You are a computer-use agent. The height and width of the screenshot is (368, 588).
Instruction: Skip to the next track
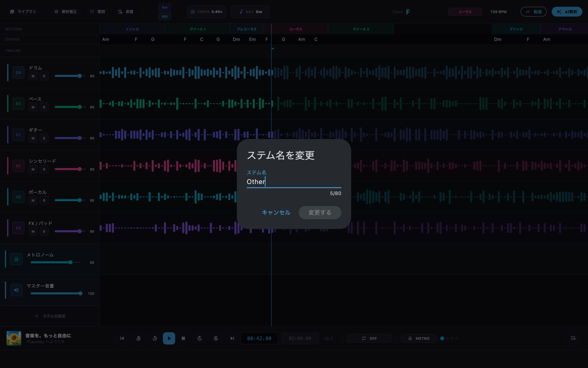[232, 338]
